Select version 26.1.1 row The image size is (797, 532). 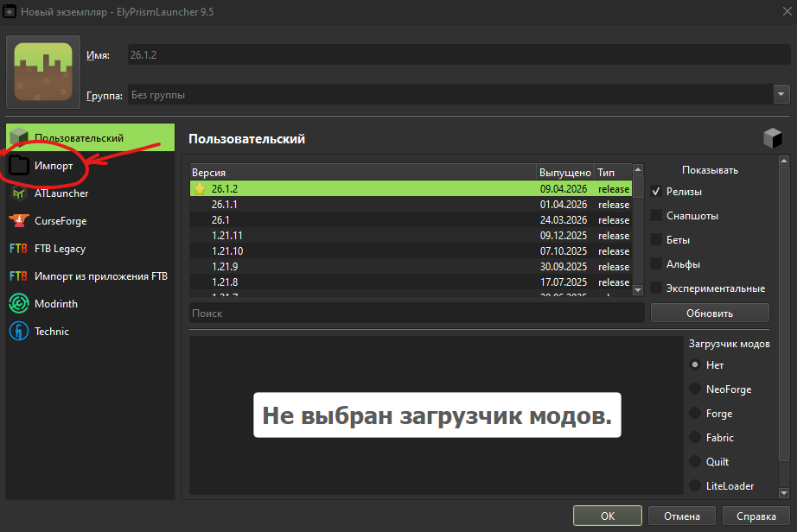[411, 205]
